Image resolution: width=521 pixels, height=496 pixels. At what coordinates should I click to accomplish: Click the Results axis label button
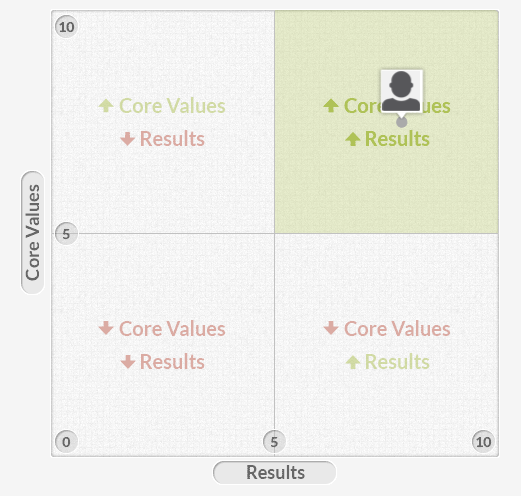tap(275, 472)
